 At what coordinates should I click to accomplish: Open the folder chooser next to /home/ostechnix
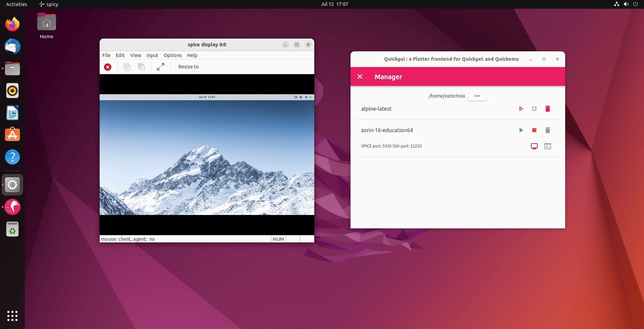[x=477, y=96]
